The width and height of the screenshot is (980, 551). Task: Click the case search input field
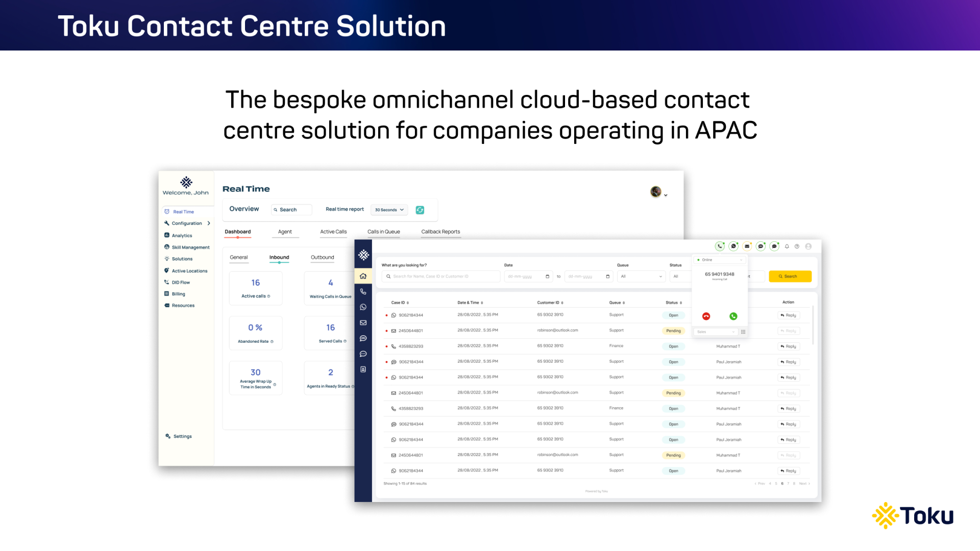[x=441, y=277]
